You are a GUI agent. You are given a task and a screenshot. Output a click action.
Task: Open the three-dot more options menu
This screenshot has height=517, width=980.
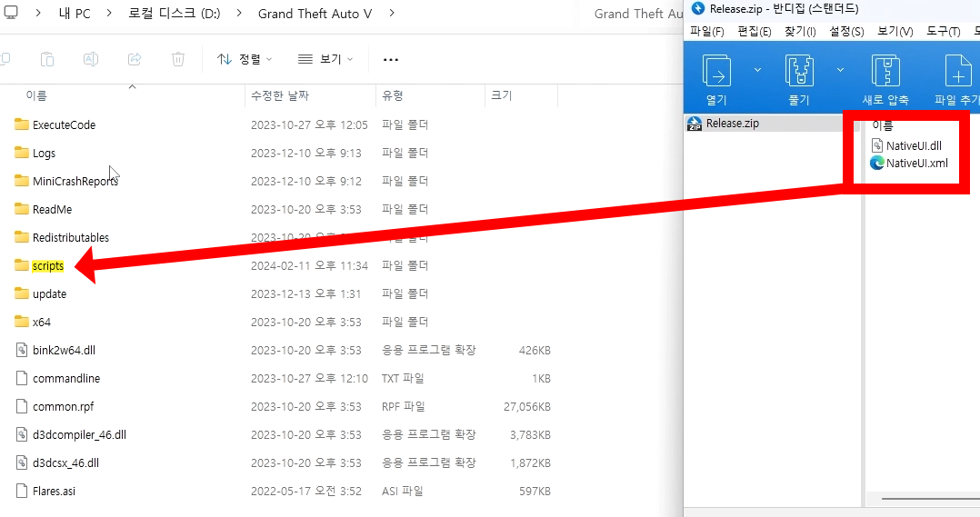pos(391,59)
